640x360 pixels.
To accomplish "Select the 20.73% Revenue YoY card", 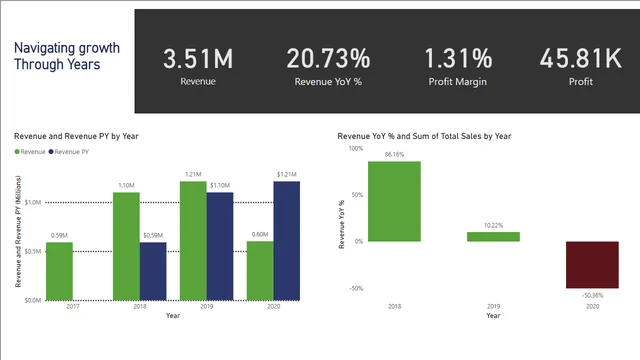I will point(328,66).
